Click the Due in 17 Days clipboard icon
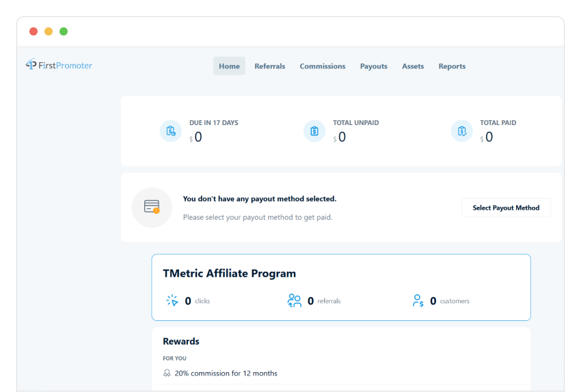Image resolution: width=581 pixels, height=392 pixels. (171, 131)
